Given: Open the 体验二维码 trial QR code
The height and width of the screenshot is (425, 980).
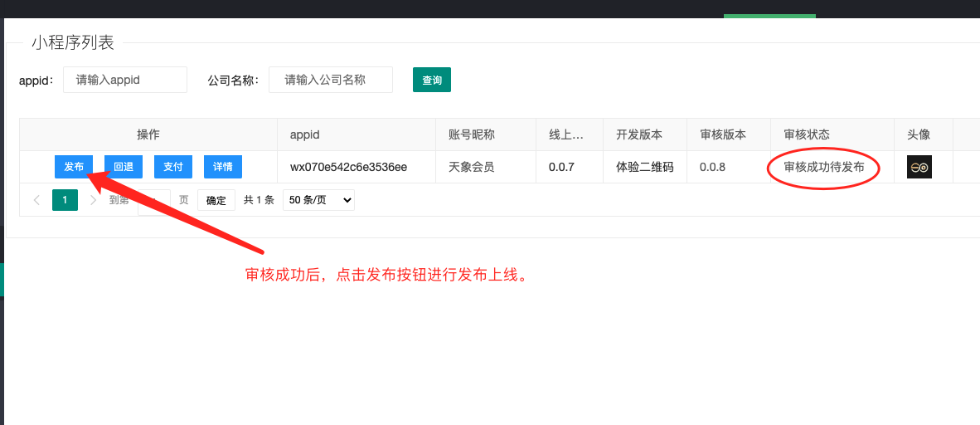Looking at the screenshot, I should [644, 167].
